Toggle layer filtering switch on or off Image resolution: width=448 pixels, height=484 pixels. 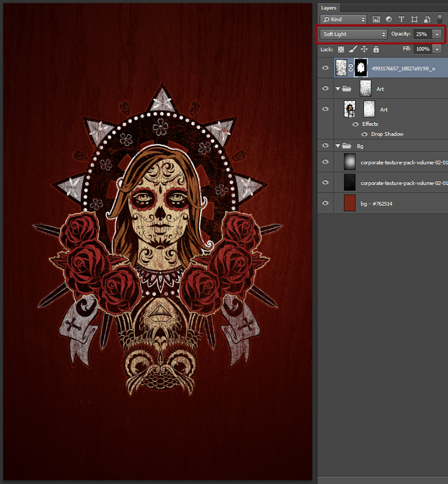pyautogui.click(x=440, y=19)
